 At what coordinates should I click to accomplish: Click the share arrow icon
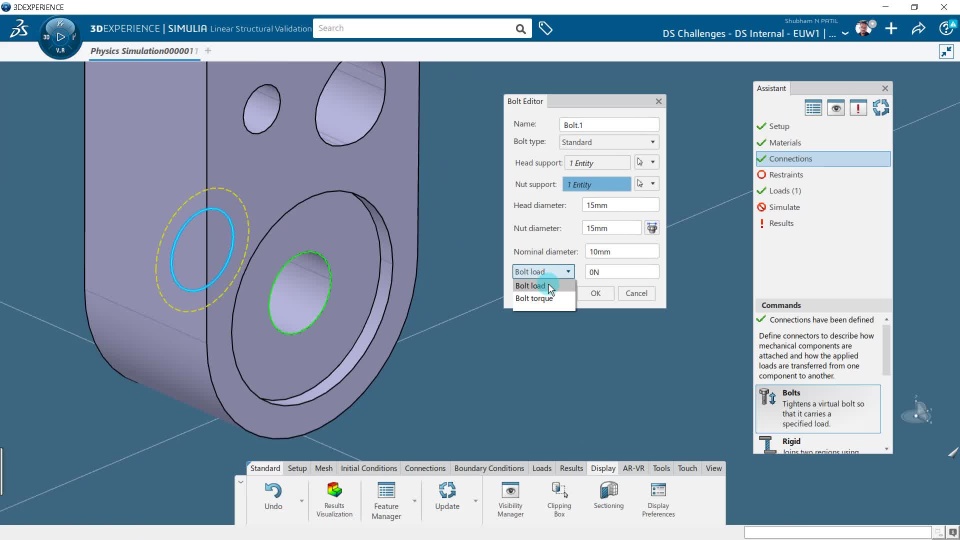[x=918, y=28]
